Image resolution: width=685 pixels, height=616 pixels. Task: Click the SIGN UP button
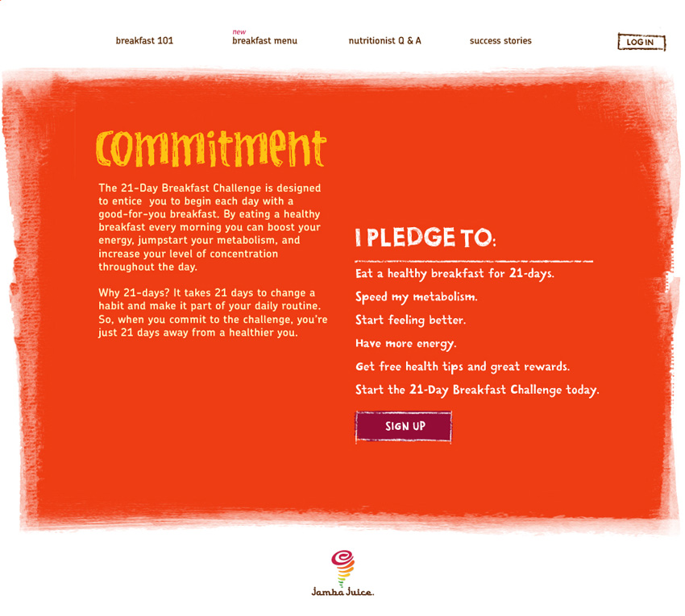pos(403,426)
